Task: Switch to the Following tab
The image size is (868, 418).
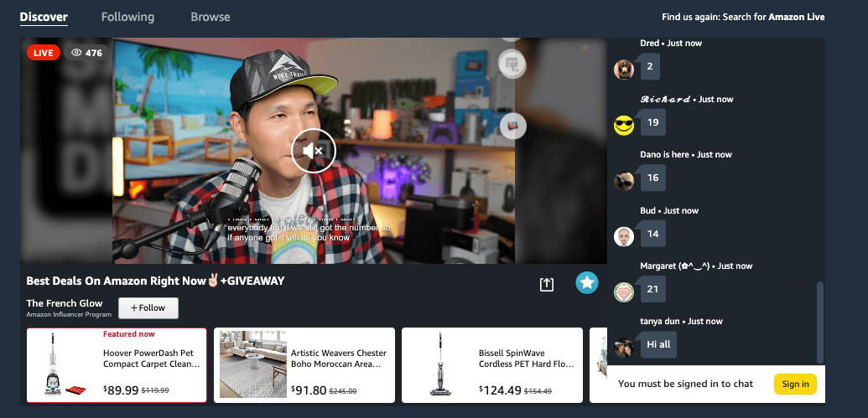Action: pyautogui.click(x=127, y=17)
